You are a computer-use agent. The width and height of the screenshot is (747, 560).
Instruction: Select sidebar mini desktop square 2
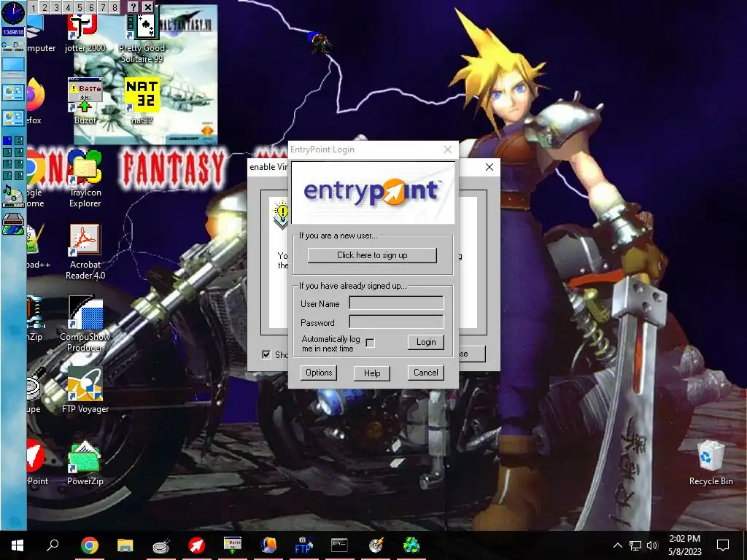[18, 141]
